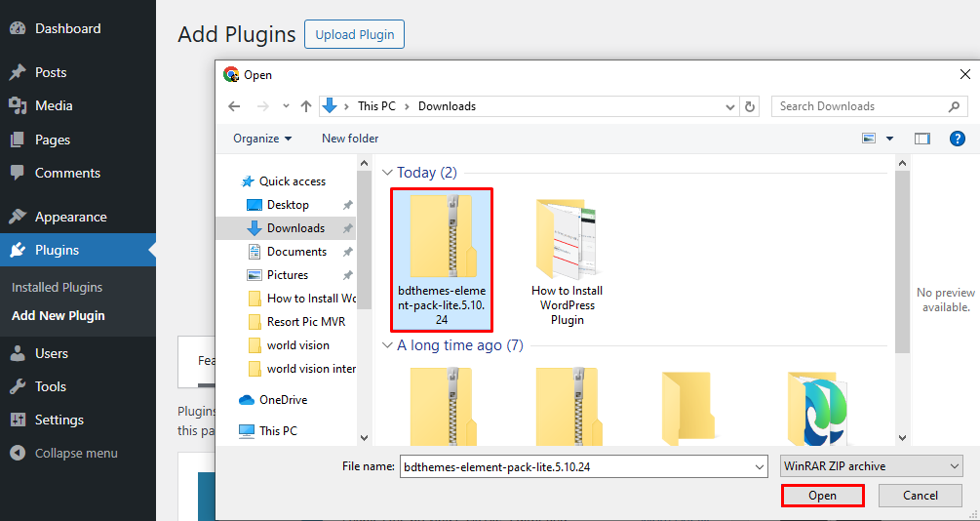Collapse the A long time ago (7) group
Image resolution: width=980 pixels, height=521 pixels.
(387, 345)
